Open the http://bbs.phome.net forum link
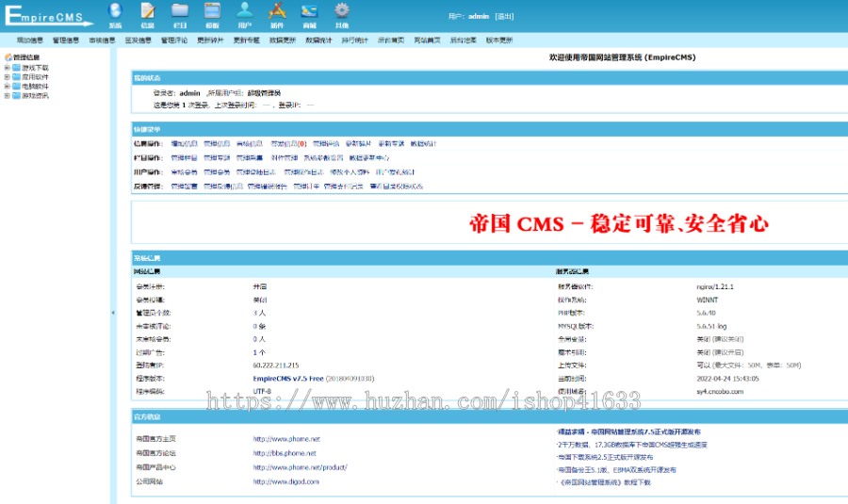The height and width of the screenshot is (504, 848). pos(285,453)
